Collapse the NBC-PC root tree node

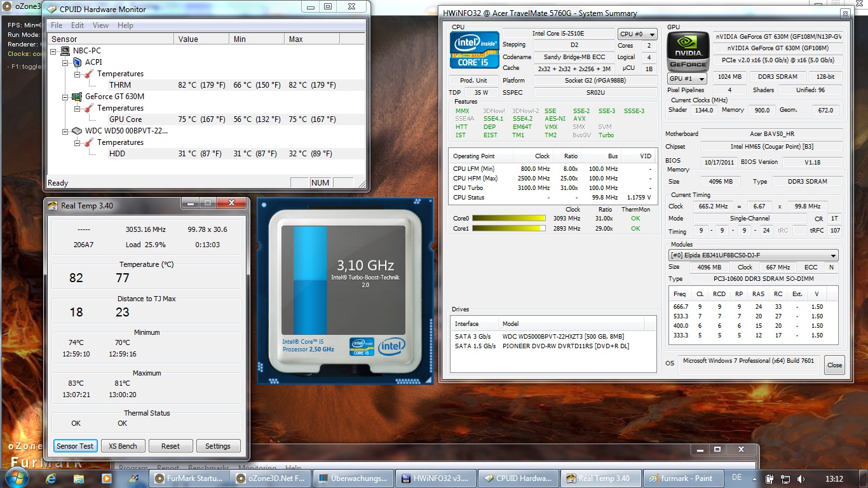tap(53, 51)
